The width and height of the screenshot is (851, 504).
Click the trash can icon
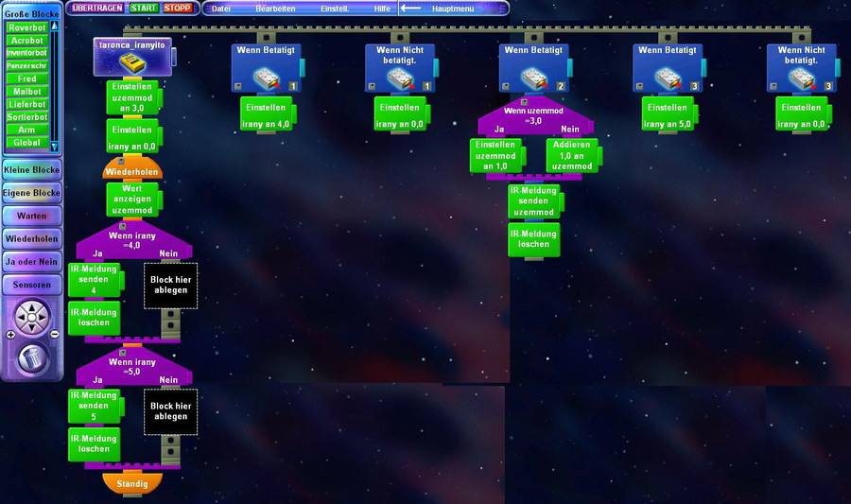point(32,358)
